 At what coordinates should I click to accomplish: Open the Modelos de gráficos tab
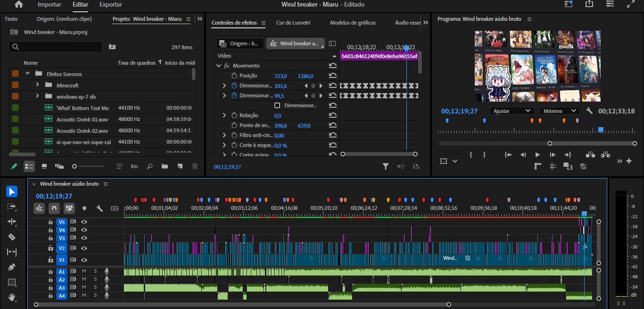tap(353, 23)
